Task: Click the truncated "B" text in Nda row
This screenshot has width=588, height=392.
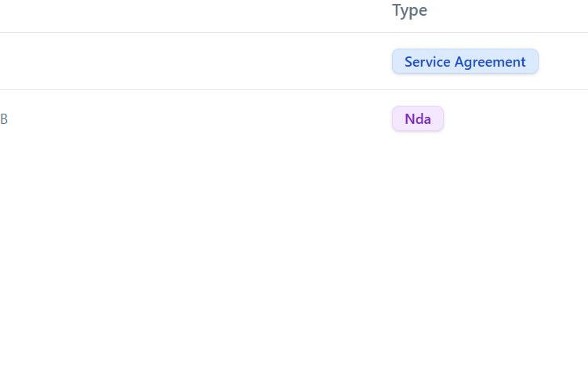Action: (4, 119)
